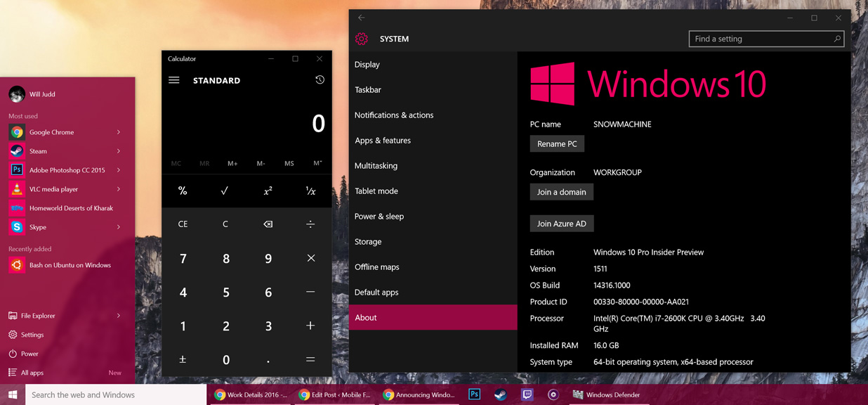Viewport: 868px width, 405px height.
Task: Click M+ memory add button
Action: pyautogui.click(x=232, y=163)
